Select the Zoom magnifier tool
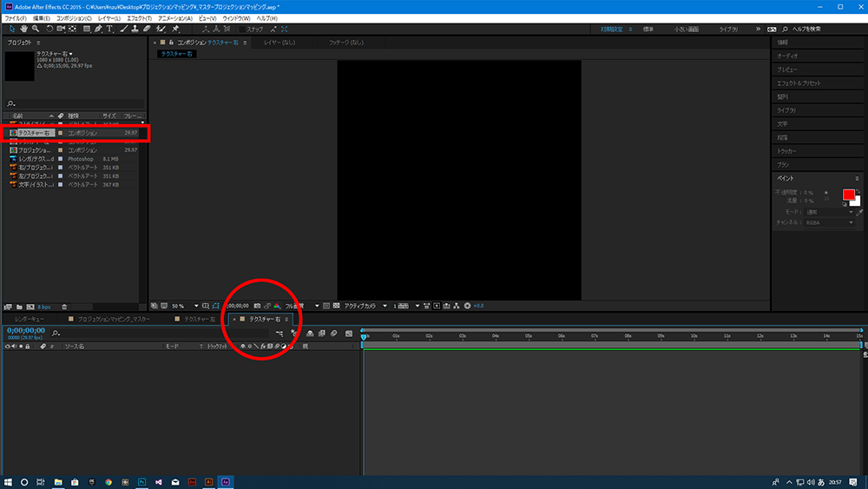 [36, 29]
